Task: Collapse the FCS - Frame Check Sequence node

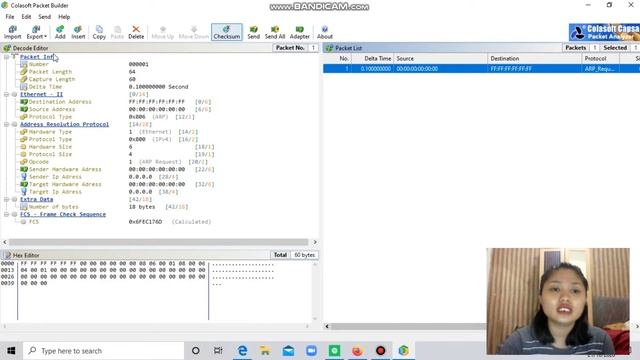Action: pos(7,214)
